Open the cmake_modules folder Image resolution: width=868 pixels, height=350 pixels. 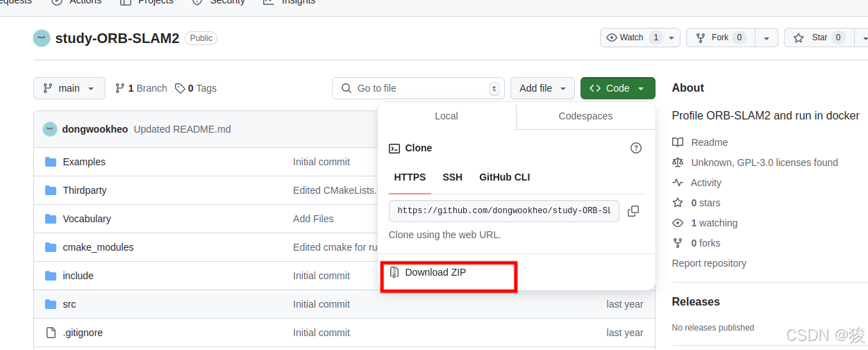(x=98, y=247)
